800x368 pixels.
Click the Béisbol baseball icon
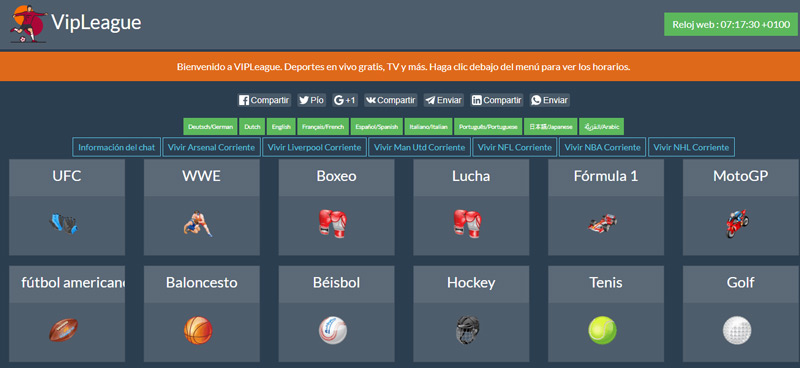point(333,330)
